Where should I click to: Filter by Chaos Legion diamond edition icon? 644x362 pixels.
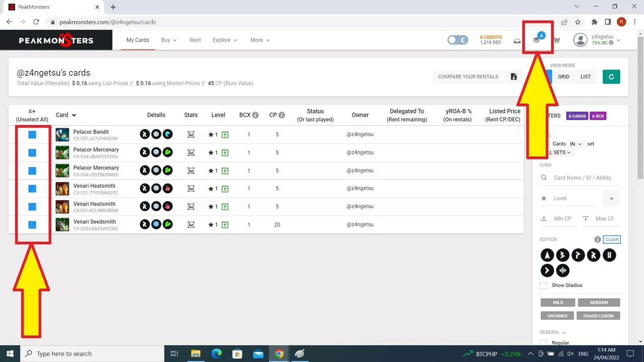tap(562, 270)
